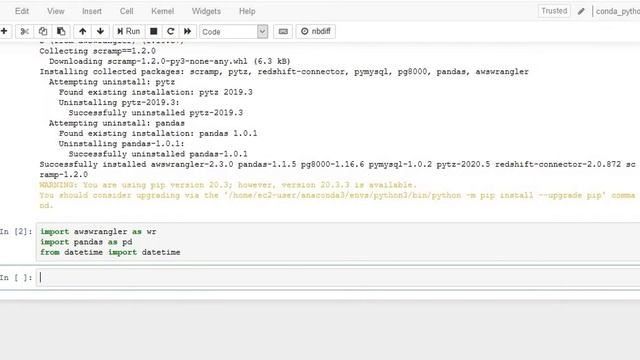
Task: Open the Widgets menu
Action: pyautogui.click(x=206, y=11)
